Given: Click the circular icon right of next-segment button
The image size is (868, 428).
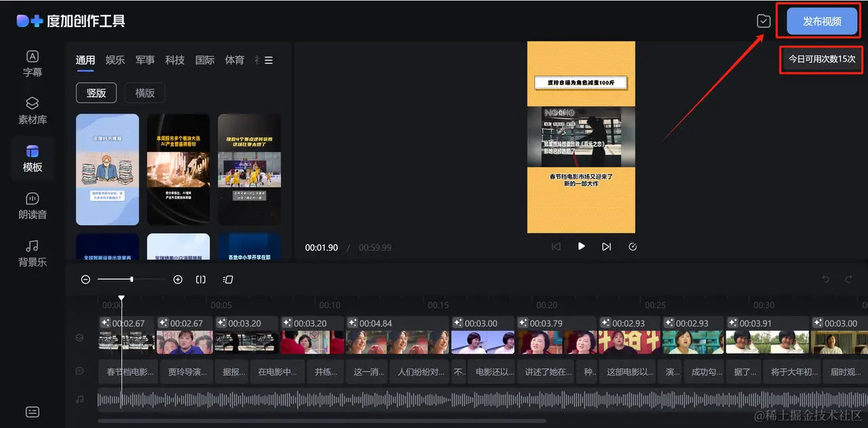Looking at the screenshot, I should 633,247.
